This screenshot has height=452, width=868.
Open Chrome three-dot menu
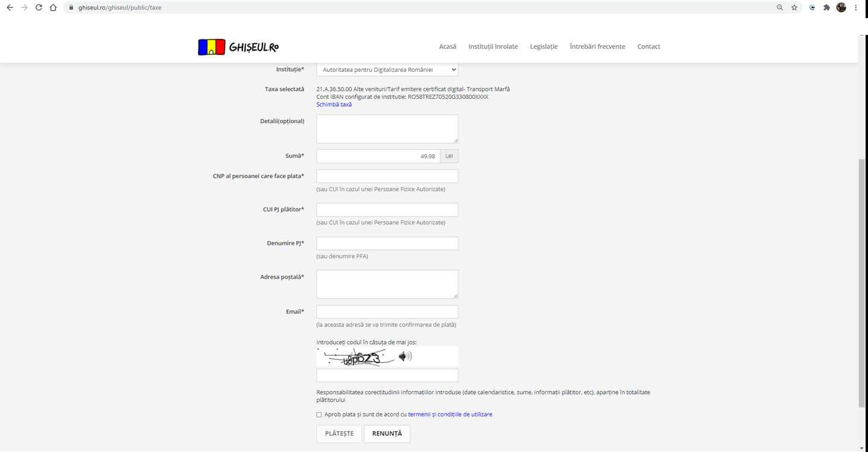[x=856, y=8]
